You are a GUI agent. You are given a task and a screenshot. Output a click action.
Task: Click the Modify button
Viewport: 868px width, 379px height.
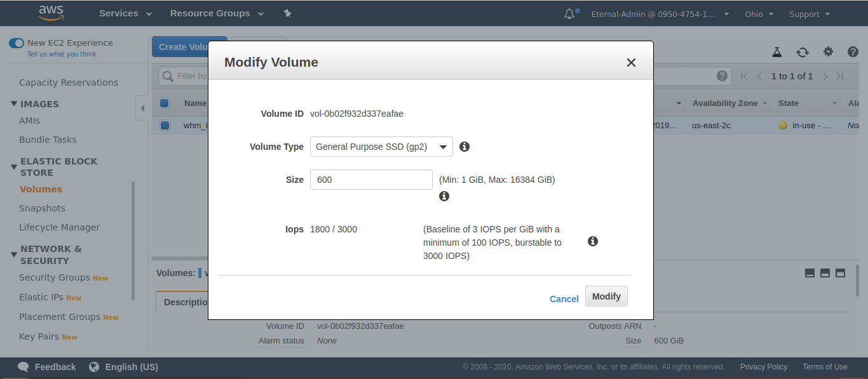click(x=606, y=296)
